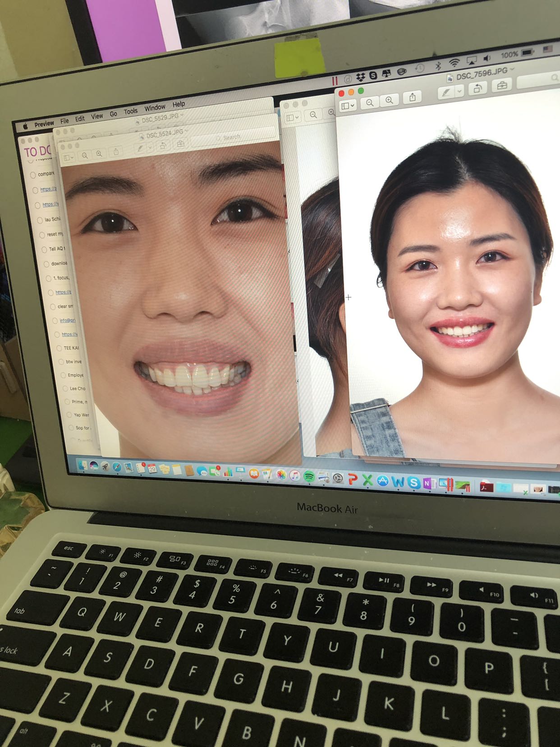Open the File menu
560x747 pixels.
[x=64, y=121]
